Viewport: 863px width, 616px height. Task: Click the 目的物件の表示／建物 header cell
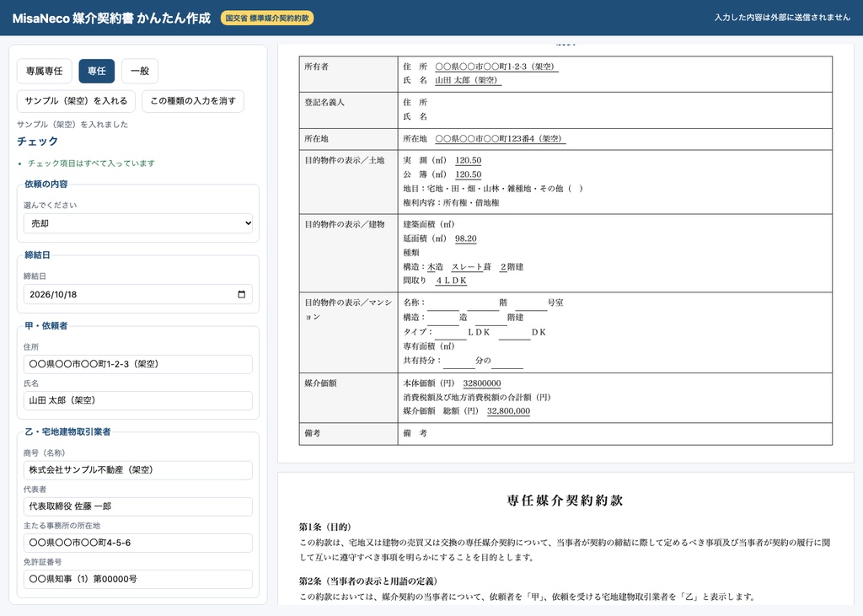[x=348, y=253]
